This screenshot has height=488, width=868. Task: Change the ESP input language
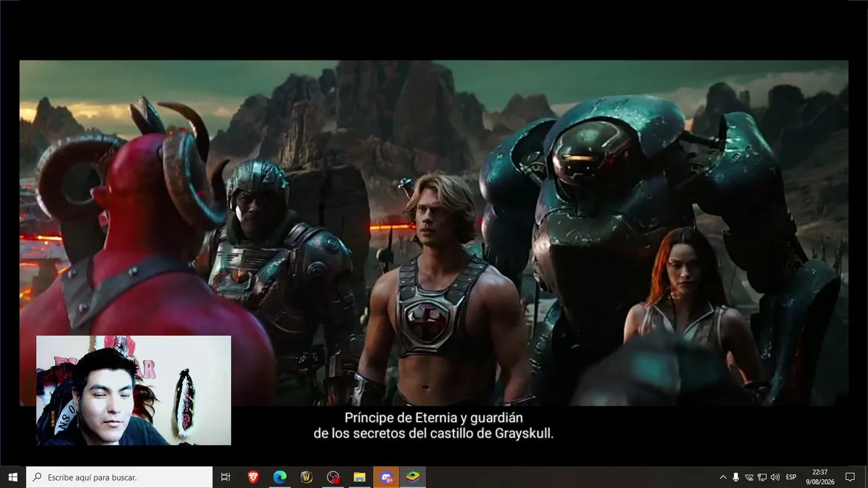791,477
